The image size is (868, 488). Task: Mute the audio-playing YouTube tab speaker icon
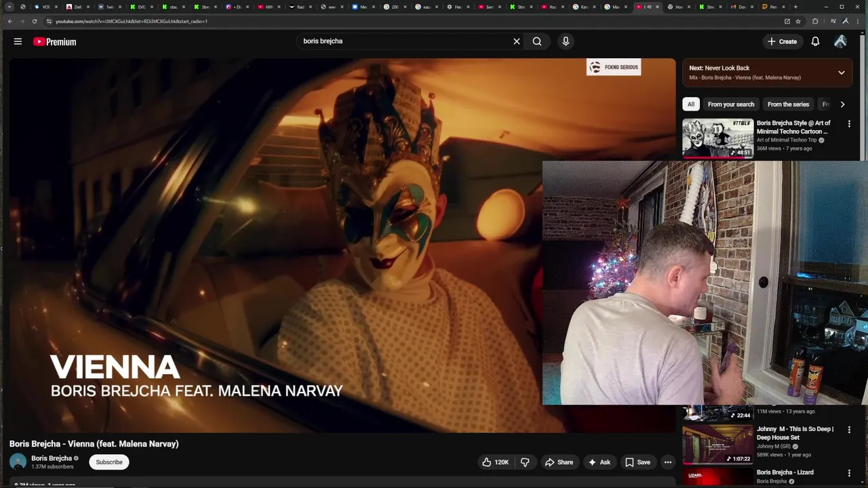[x=649, y=7]
